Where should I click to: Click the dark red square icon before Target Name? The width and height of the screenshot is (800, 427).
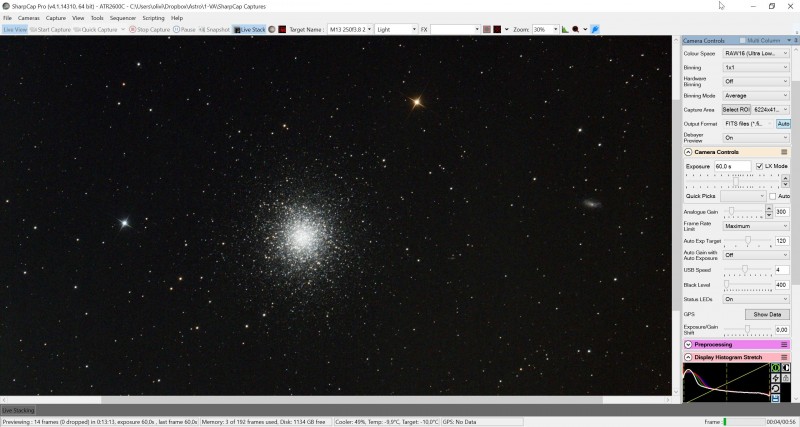coord(282,30)
